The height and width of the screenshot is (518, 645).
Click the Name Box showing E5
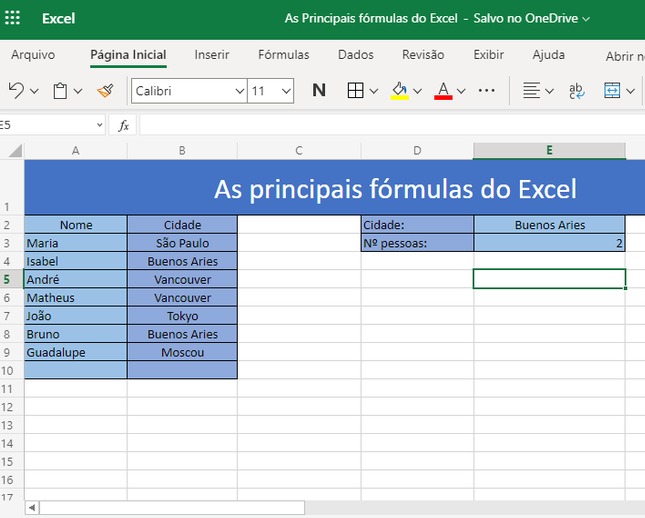pyautogui.click(x=45, y=125)
